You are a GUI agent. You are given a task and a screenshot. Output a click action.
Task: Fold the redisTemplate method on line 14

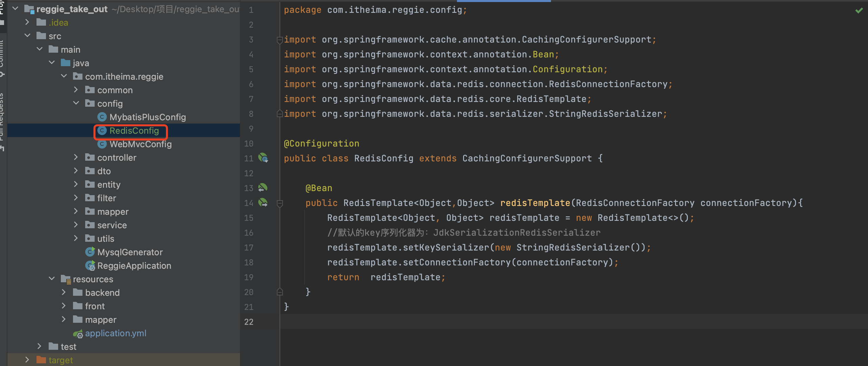pos(280,203)
